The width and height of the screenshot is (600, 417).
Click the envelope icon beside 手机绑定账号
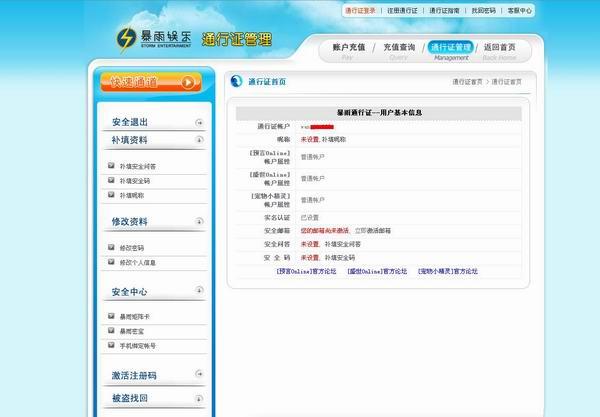click(111, 345)
